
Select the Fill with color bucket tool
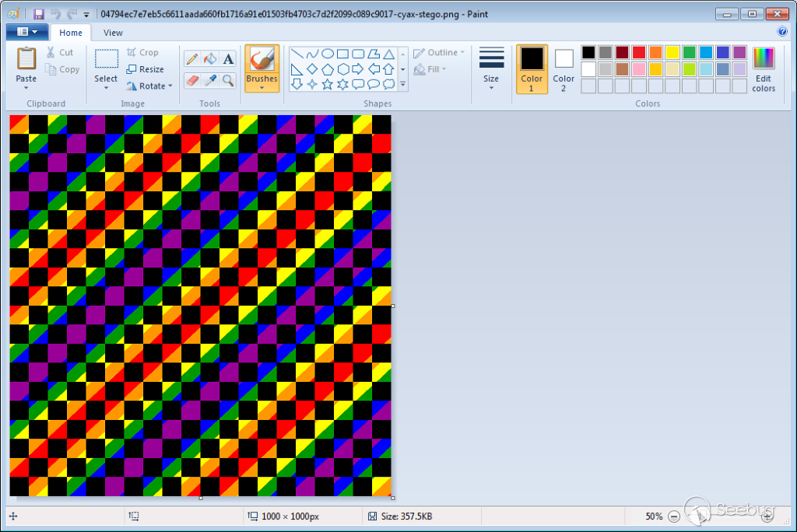[x=210, y=59]
